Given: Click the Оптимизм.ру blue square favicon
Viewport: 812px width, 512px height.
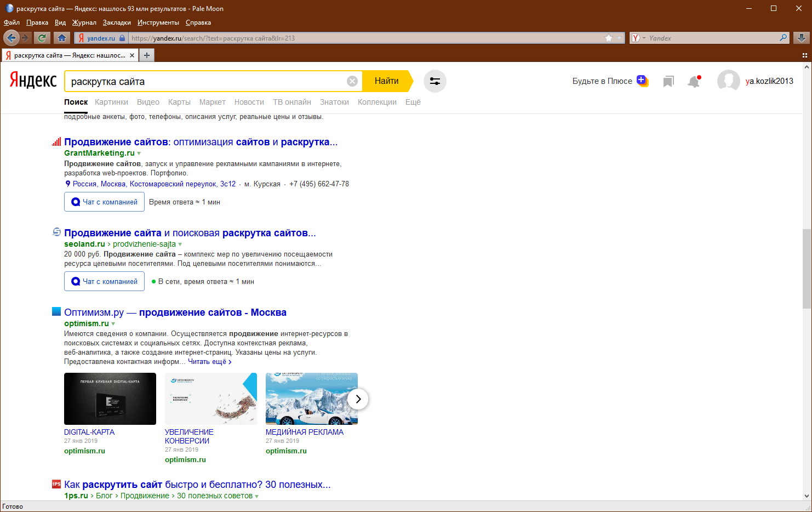Looking at the screenshot, I should (x=56, y=311).
